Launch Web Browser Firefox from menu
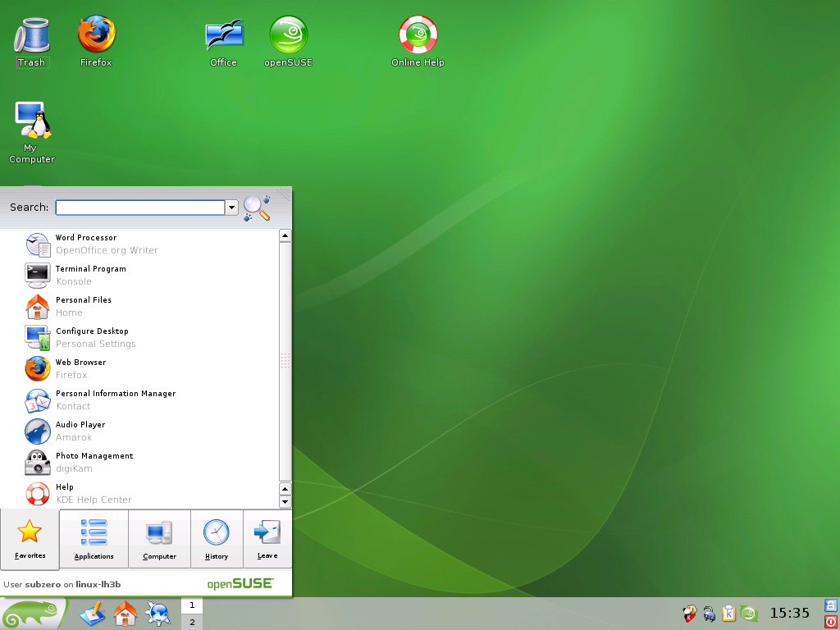Viewport: 840px width, 630px height. coord(139,368)
